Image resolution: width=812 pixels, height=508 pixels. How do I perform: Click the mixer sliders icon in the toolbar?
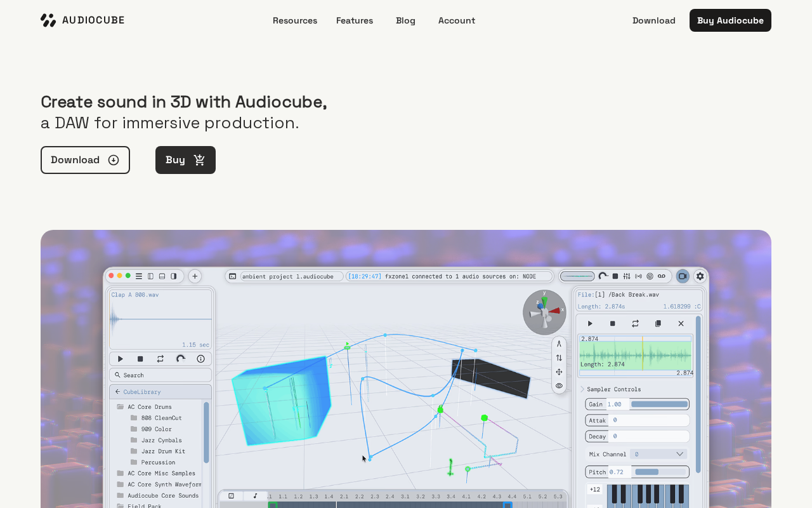point(627,276)
